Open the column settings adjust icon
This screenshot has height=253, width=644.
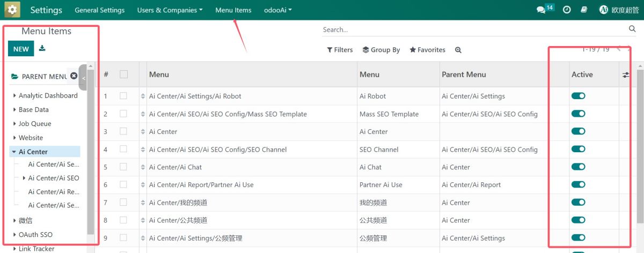click(626, 75)
